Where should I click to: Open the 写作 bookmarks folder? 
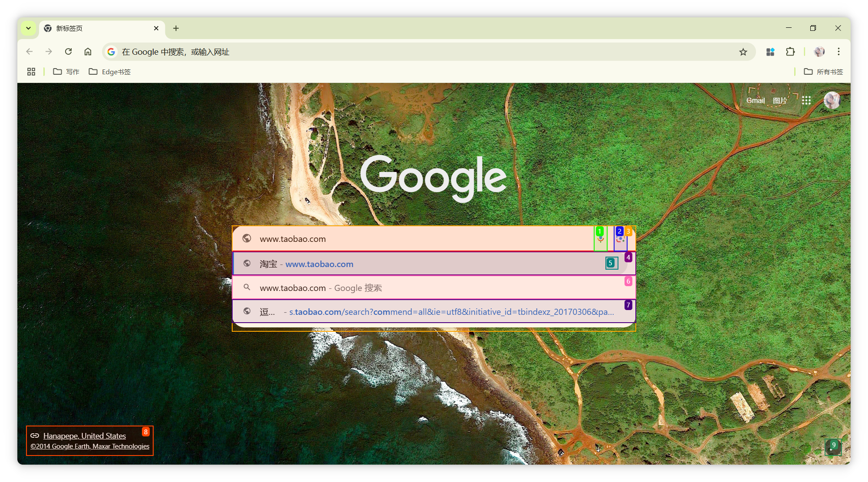click(x=66, y=72)
